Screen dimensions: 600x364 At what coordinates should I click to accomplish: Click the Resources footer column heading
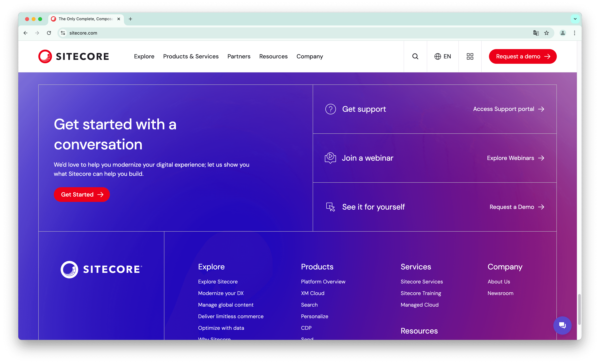(x=419, y=331)
